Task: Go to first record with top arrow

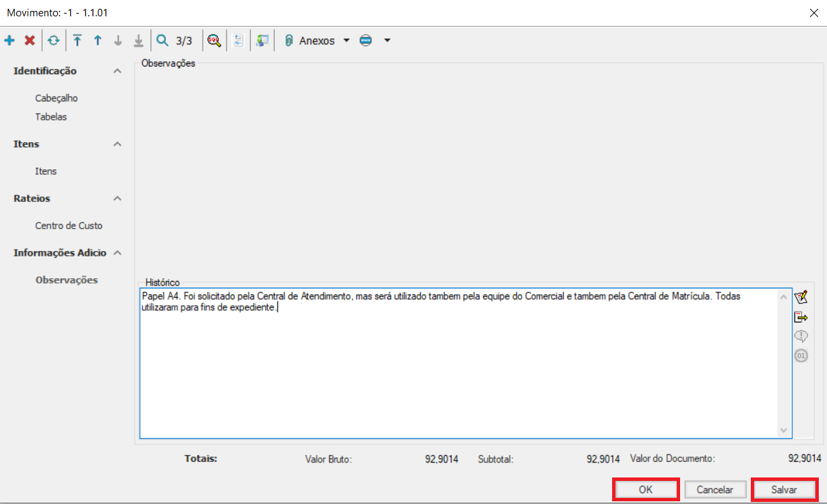Action: 77,41
